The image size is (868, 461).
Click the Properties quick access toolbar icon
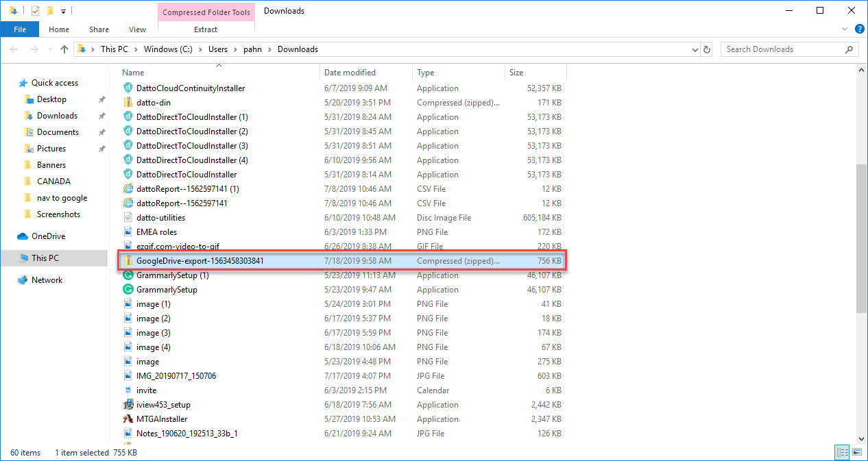(x=36, y=11)
